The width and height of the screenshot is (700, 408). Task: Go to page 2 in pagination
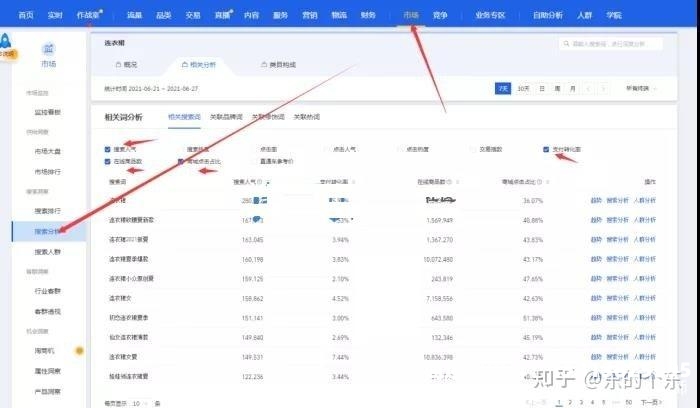(x=570, y=402)
